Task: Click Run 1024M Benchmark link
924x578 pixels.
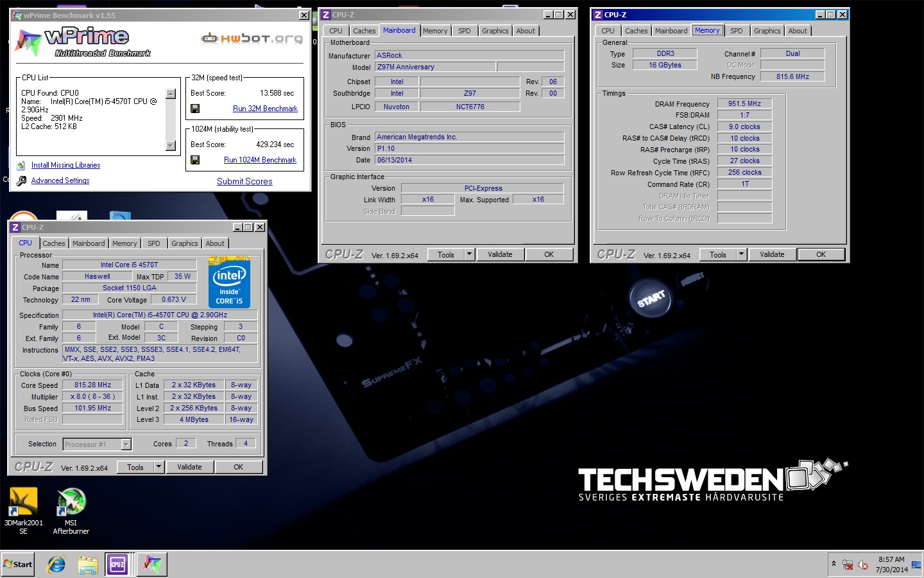Action: (260, 160)
